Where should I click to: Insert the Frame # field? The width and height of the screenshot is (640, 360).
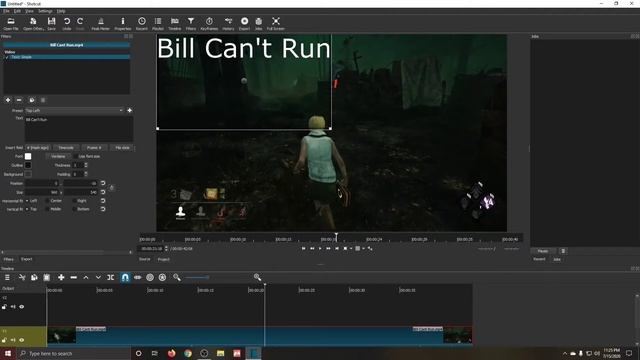[x=94, y=148]
